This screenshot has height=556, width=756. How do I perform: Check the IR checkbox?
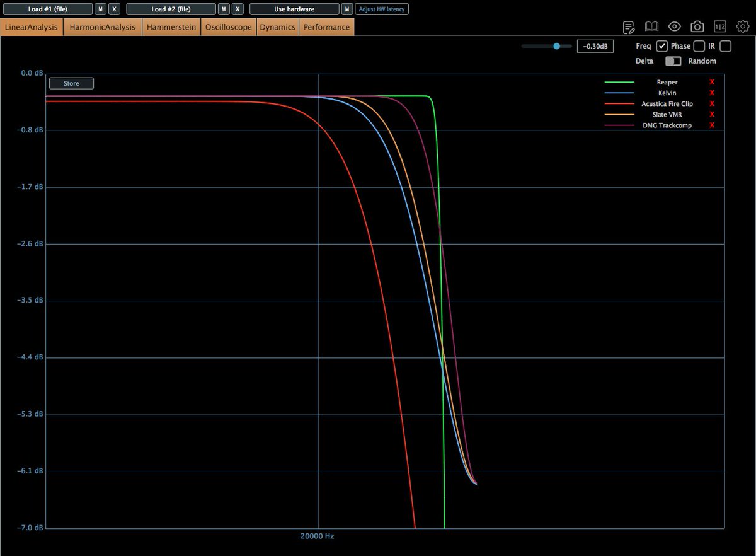(x=724, y=45)
